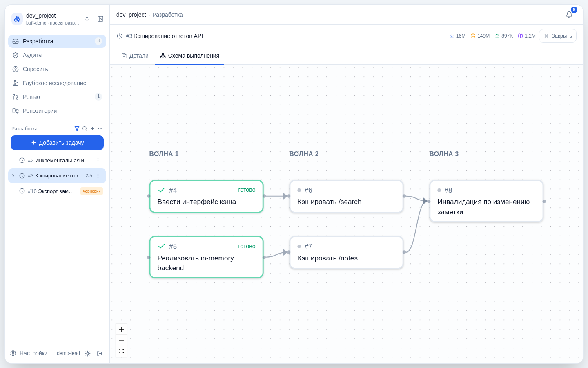Open the Разработка list more-options icon
The image size is (588, 368).
tap(100, 129)
